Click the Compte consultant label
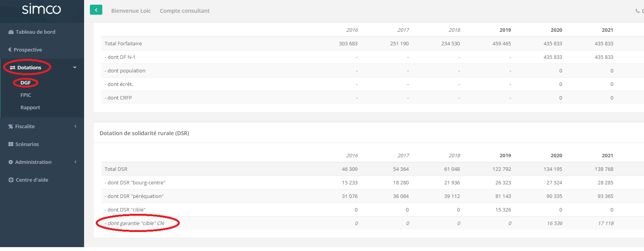The image size is (644, 251). [184, 11]
